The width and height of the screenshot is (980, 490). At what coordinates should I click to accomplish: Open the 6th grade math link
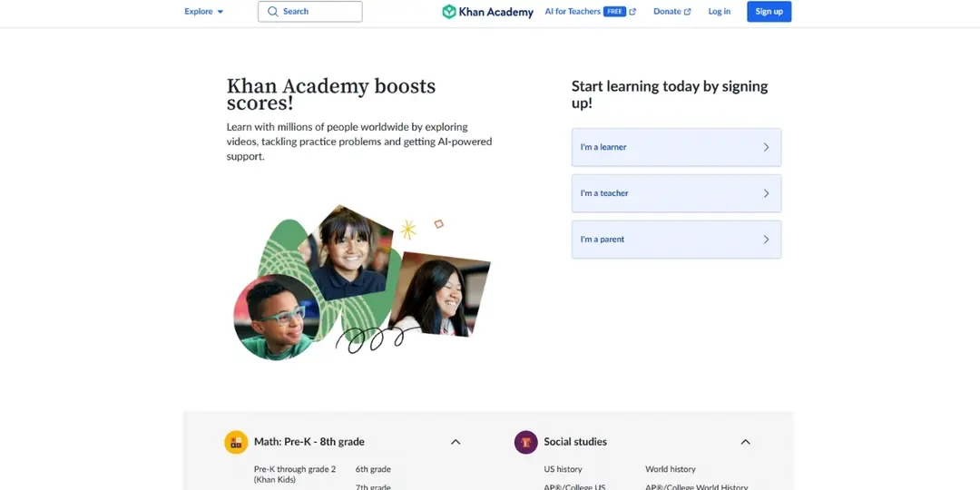pyautogui.click(x=373, y=469)
